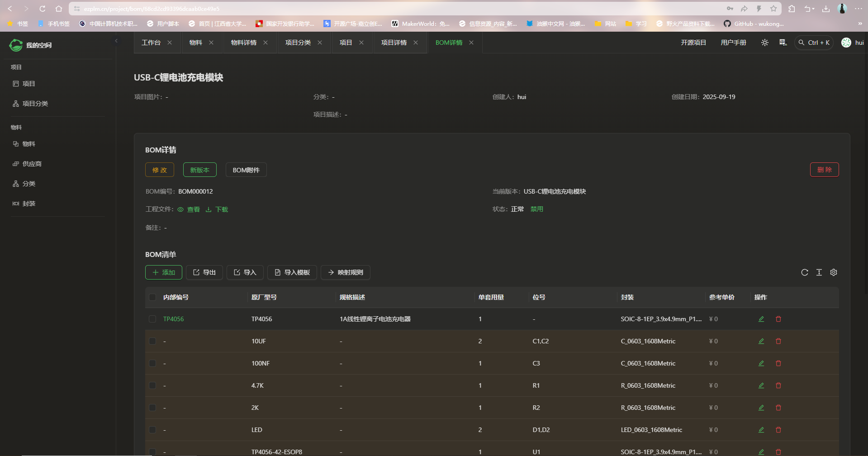The width and height of the screenshot is (868, 456).
Task: Check the select-all checkbox in table header
Action: [152, 297]
